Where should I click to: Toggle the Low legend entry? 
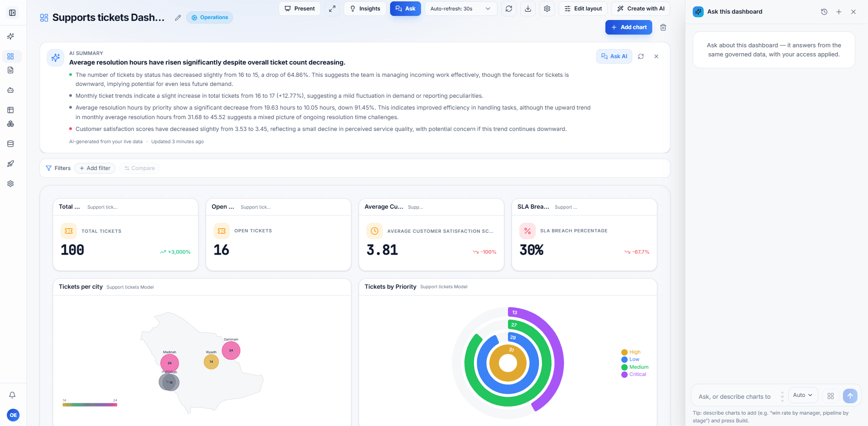630,360
